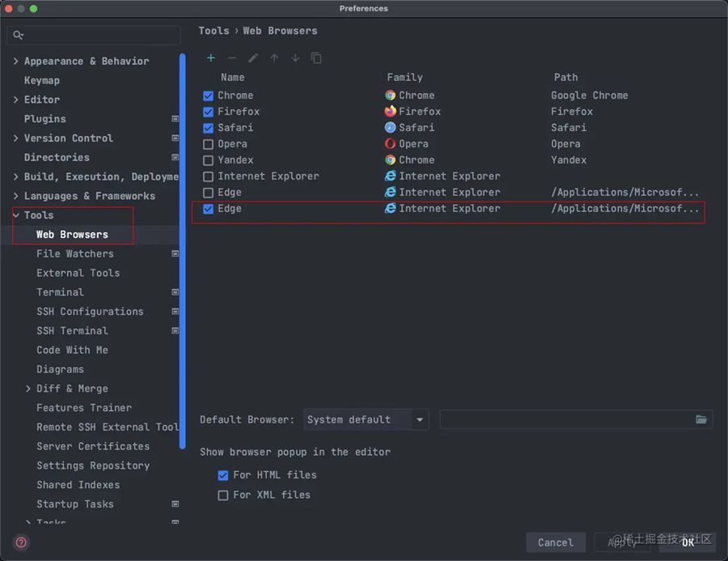728x561 pixels.
Task: Expand the Appearance & Behavior section
Action: tap(16, 62)
